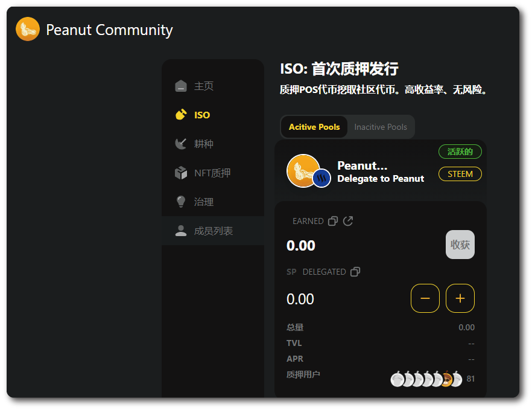The image size is (532, 410).
Task: Click the orange avatar among stakers
Action: (446, 379)
